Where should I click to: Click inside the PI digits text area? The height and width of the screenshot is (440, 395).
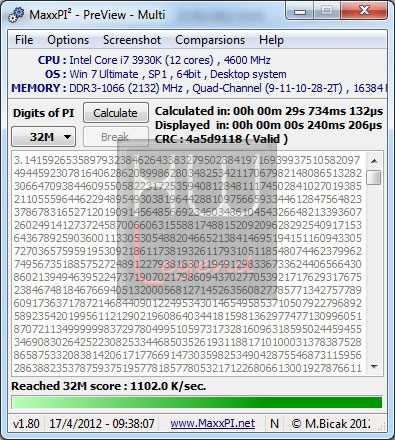(x=188, y=264)
